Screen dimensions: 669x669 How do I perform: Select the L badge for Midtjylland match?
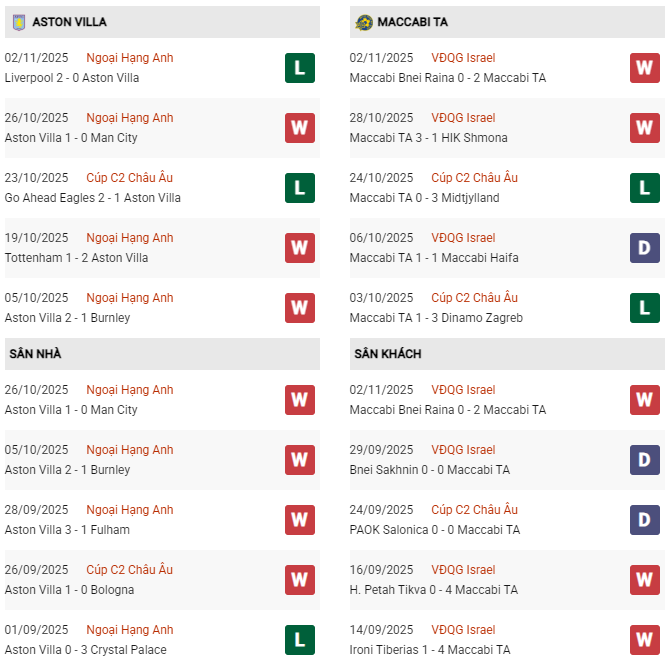644,188
